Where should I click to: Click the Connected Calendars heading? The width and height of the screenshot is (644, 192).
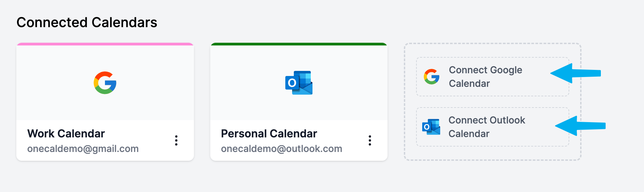coord(87,22)
